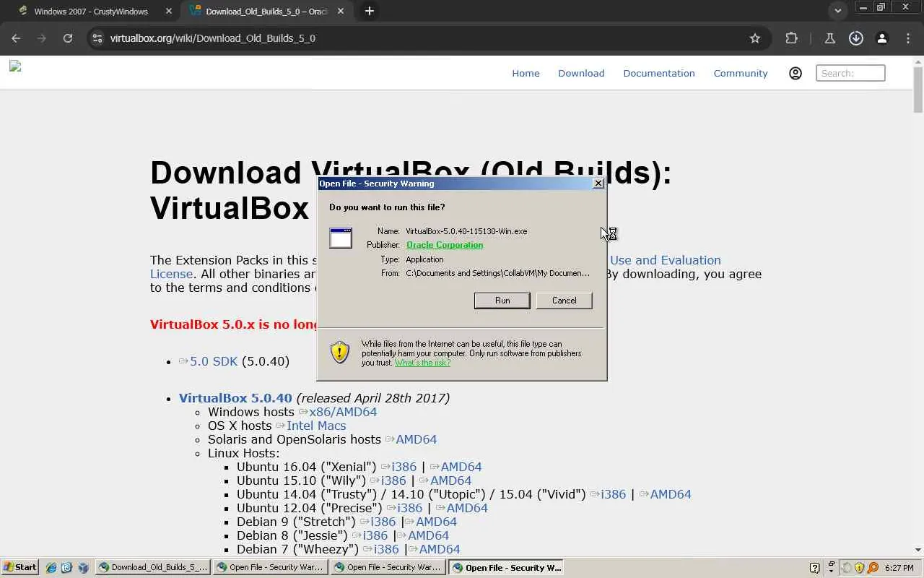Download Debian 9 Stretch AMD64 package
This screenshot has width=924, height=578.
[x=437, y=522]
